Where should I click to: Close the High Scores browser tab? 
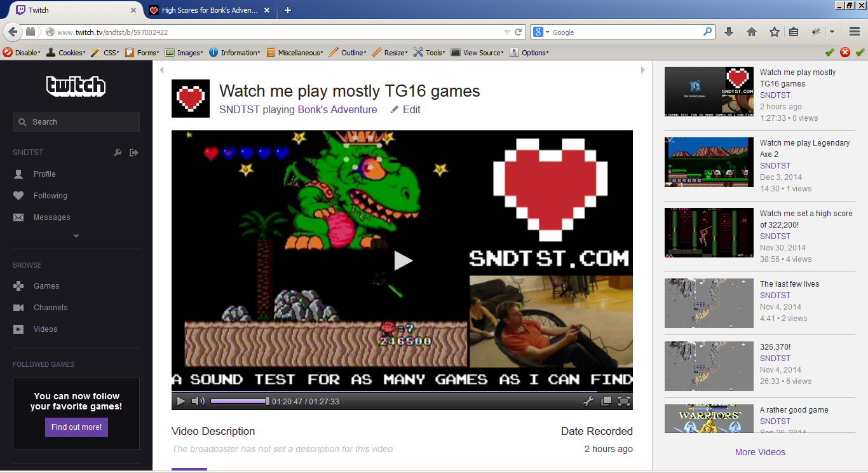(266, 10)
